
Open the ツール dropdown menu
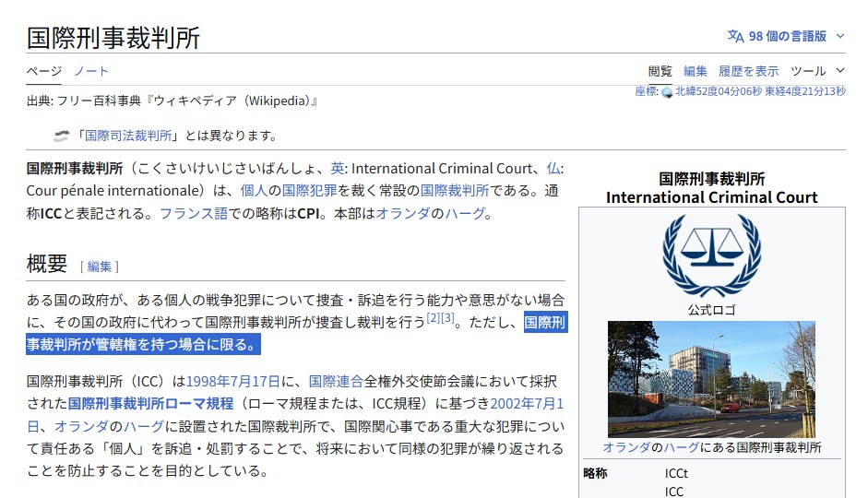point(817,71)
